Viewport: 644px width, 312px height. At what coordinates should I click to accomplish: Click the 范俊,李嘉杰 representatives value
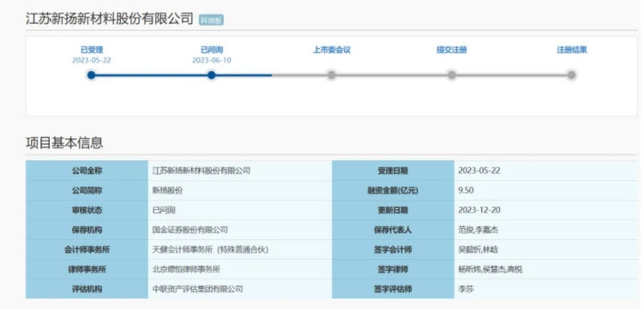click(x=478, y=230)
